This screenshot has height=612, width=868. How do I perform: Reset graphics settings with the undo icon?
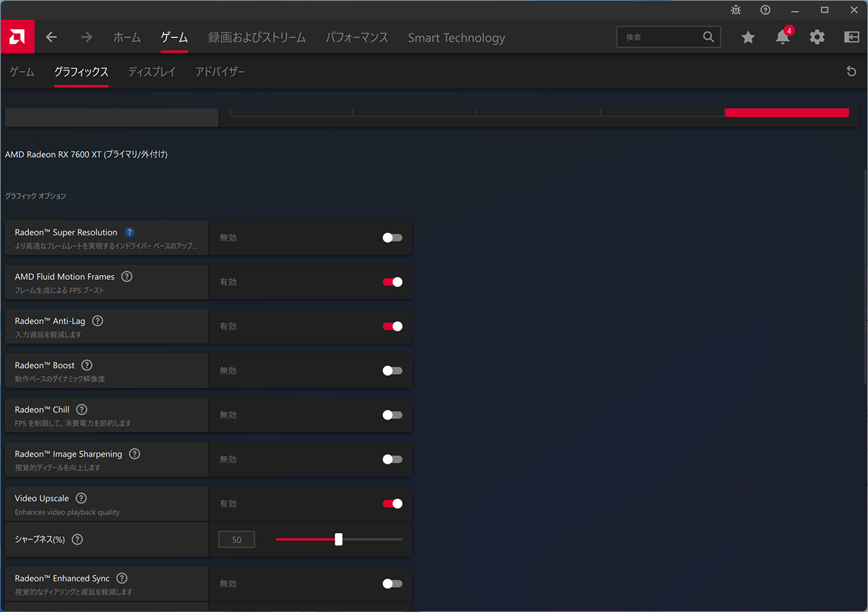852,72
